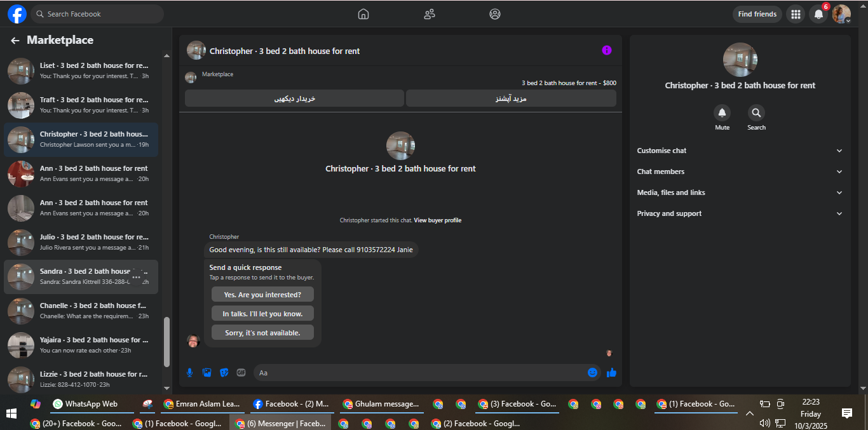Open Liset conversation in list
This screenshot has height=430, width=868.
tap(81, 71)
